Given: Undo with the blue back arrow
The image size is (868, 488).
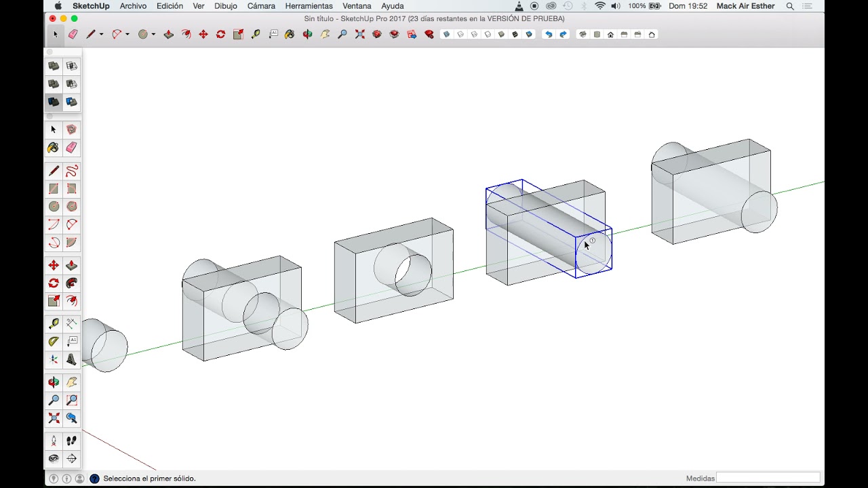Looking at the screenshot, I should pyautogui.click(x=549, y=34).
